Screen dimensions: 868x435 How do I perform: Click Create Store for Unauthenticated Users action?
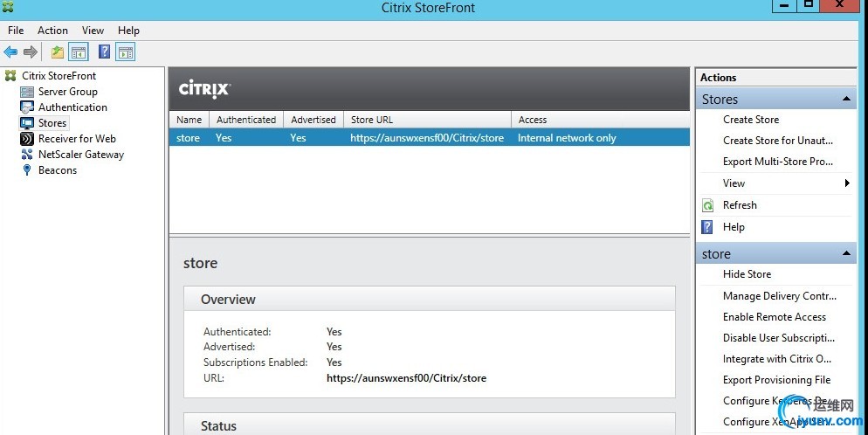tap(778, 141)
